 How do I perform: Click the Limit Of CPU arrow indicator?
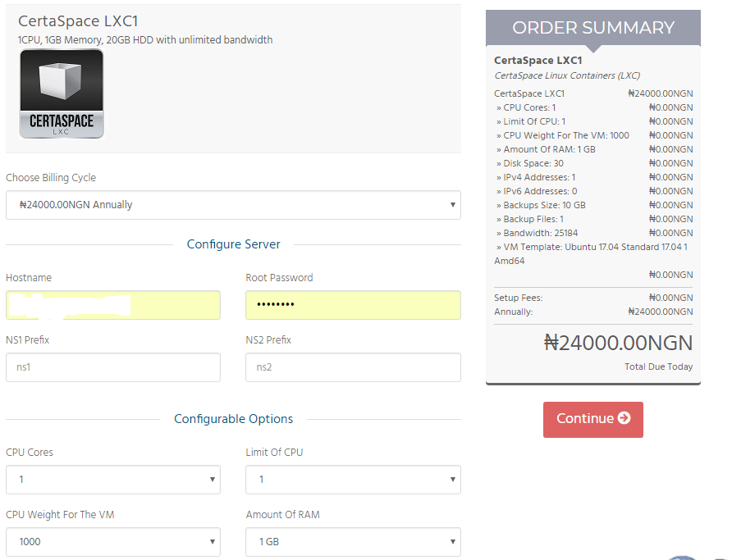(x=452, y=480)
